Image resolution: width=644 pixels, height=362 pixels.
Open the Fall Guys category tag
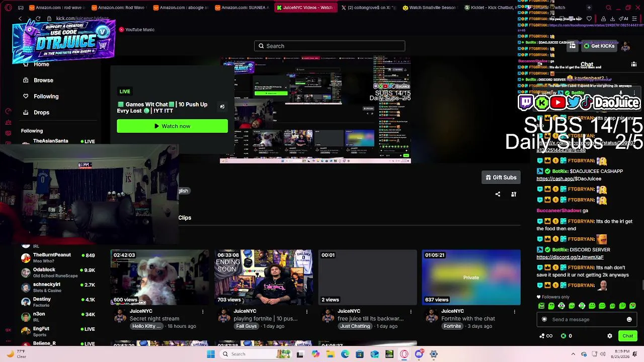click(x=247, y=326)
